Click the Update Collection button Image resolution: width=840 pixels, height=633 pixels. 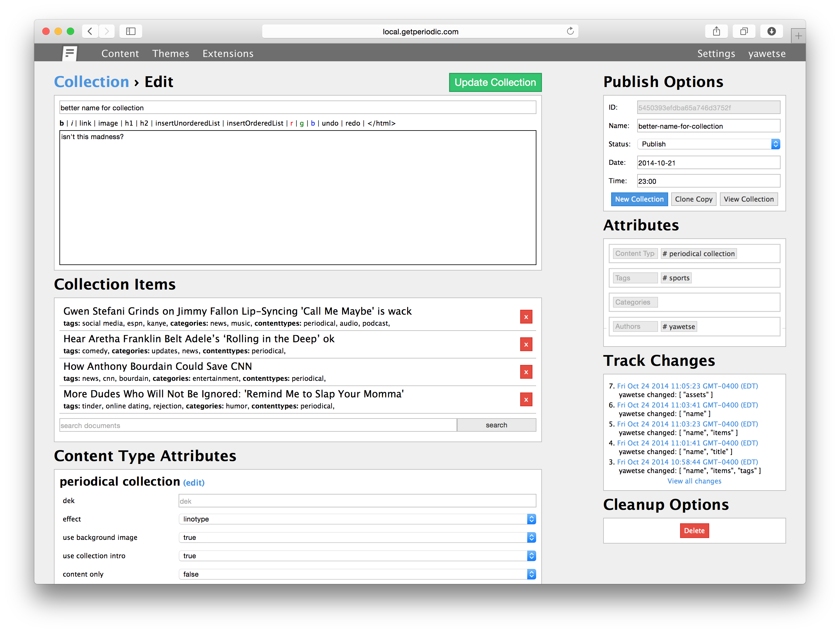tap(495, 82)
